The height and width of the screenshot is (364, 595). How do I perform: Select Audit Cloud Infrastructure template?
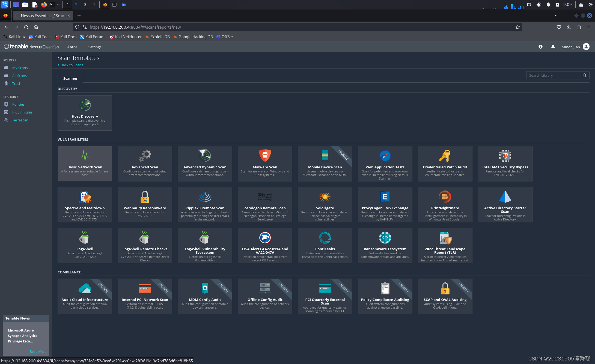85,296
